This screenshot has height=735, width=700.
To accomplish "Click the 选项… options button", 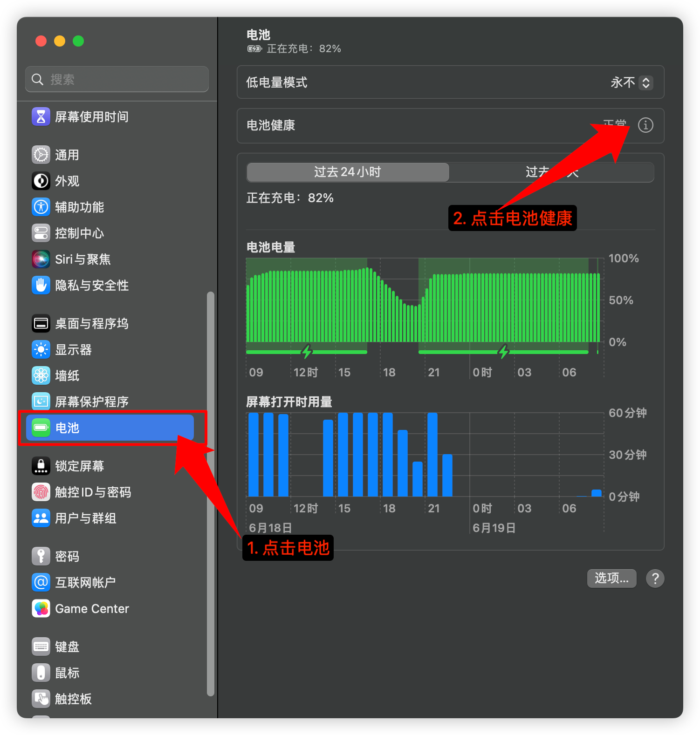I will pos(611,578).
